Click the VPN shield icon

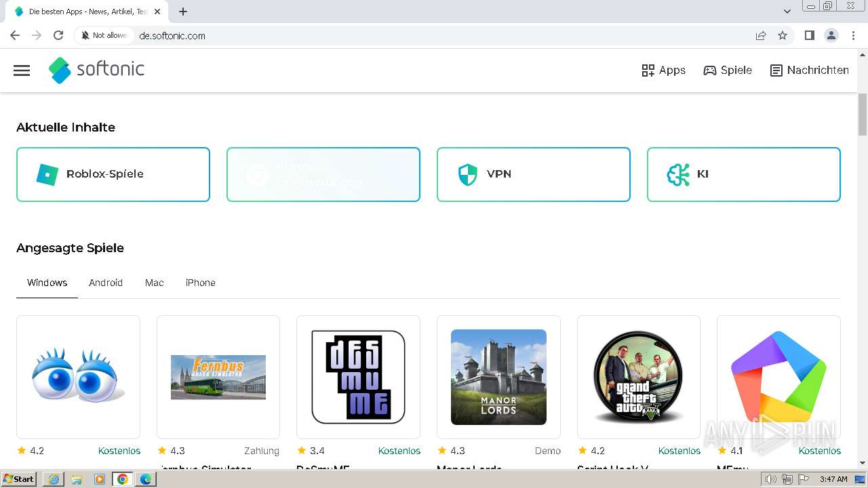468,174
